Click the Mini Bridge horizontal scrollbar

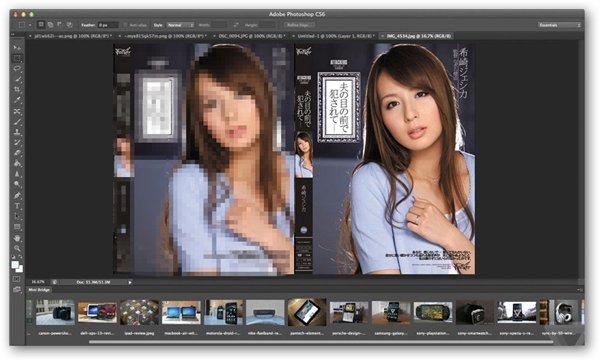pos(321,342)
